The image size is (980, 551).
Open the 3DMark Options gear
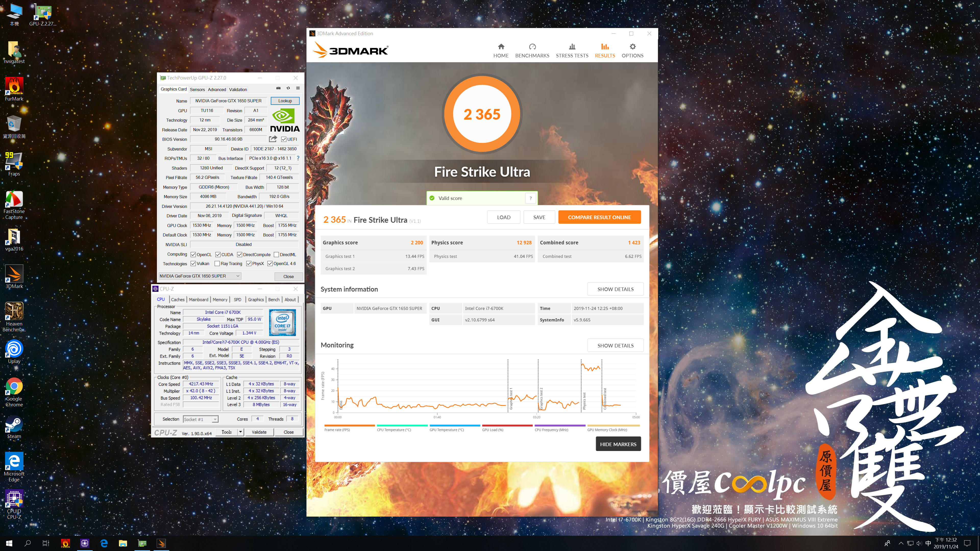click(x=632, y=50)
